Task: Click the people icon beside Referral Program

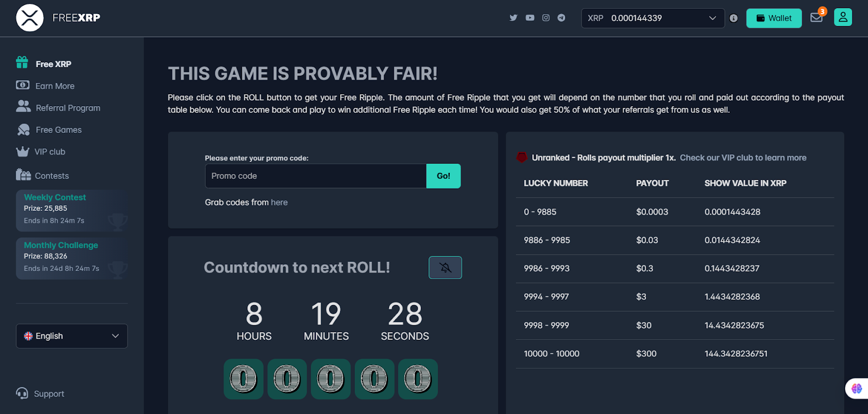Action: coord(23,106)
